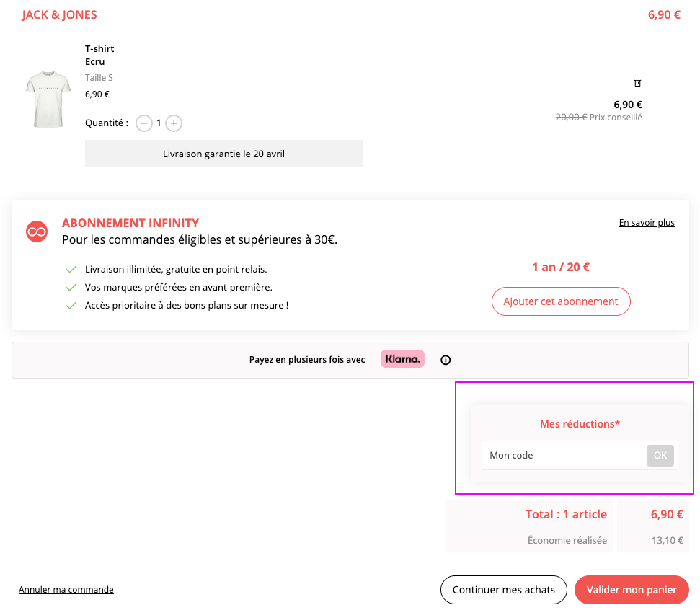Click '20,00 €' crossed-out recommended price
This screenshot has height=610, width=700.
tap(571, 117)
